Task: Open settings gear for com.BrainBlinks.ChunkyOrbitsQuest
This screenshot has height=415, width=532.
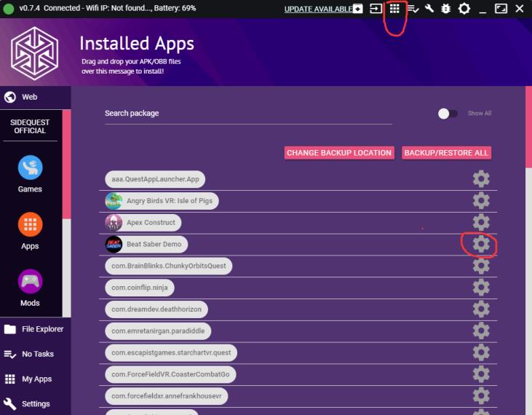Action: (481, 266)
